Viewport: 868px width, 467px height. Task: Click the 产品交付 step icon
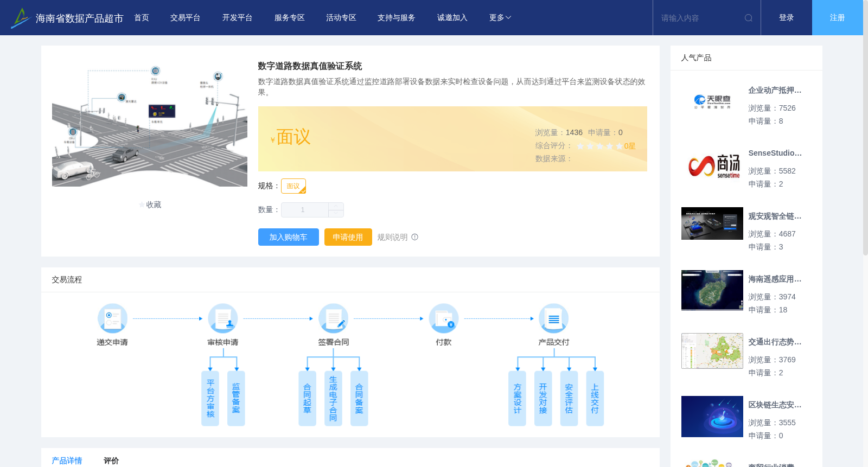(x=554, y=318)
